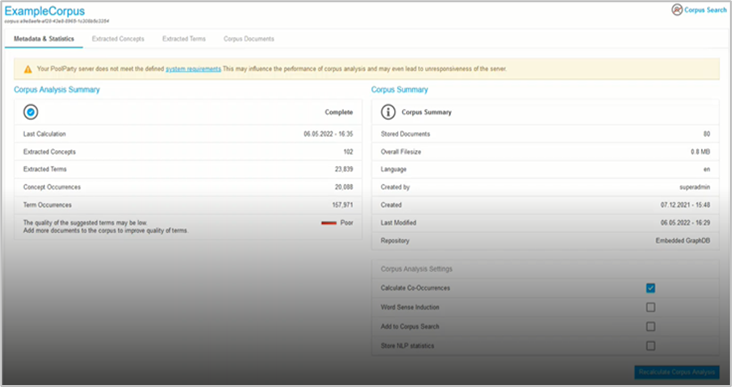The height and width of the screenshot is (387, 732).
Task: Click the blue Corpus Summary section heading
Action: coord(400,90)
